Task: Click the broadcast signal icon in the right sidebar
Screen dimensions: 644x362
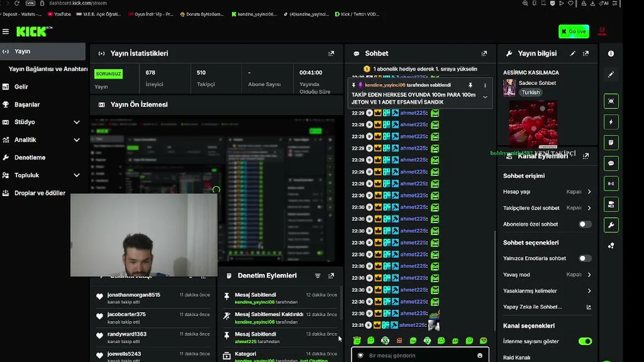Action: pyautogui.click(x=611, y=184)
